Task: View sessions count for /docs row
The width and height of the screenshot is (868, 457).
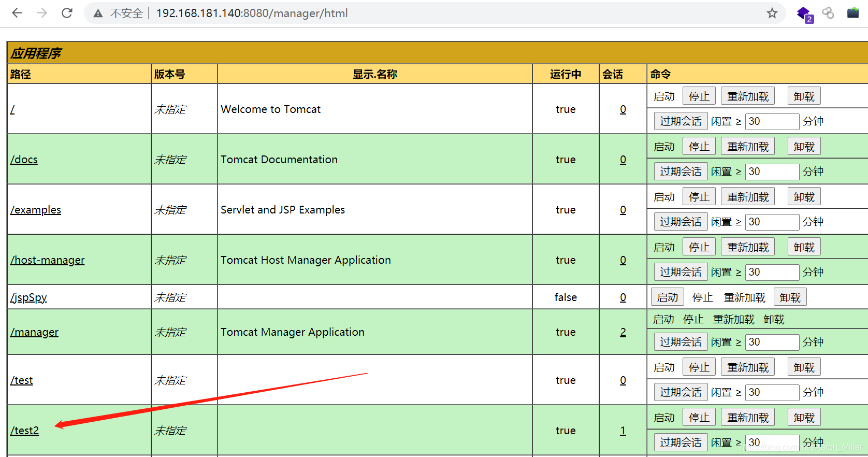Action: click(623, 160)
